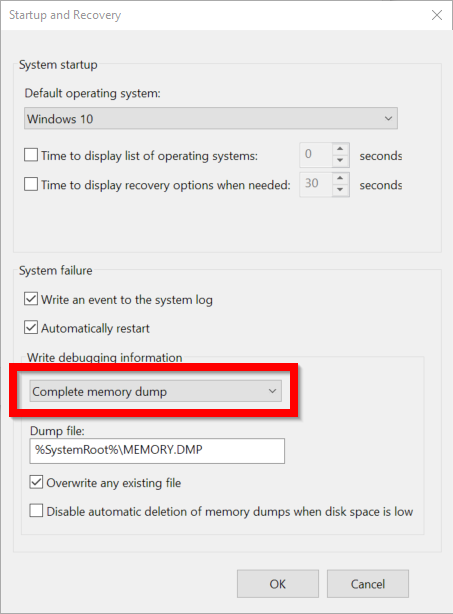Uncheck Overwrite any existing file

pos(36,482)
